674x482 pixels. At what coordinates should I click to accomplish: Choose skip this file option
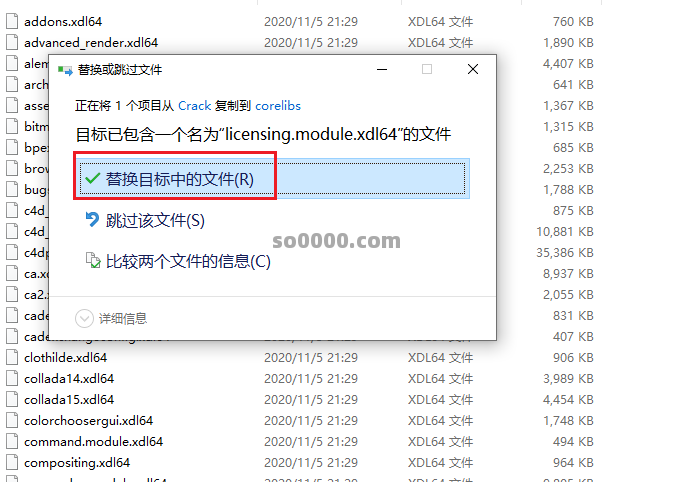(x=155, y=220)
